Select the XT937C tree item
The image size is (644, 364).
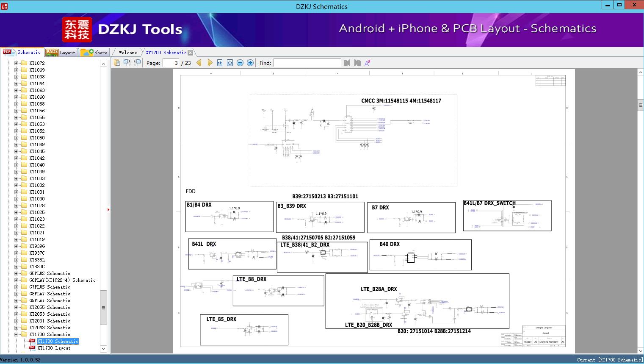[x=37, y=253]
